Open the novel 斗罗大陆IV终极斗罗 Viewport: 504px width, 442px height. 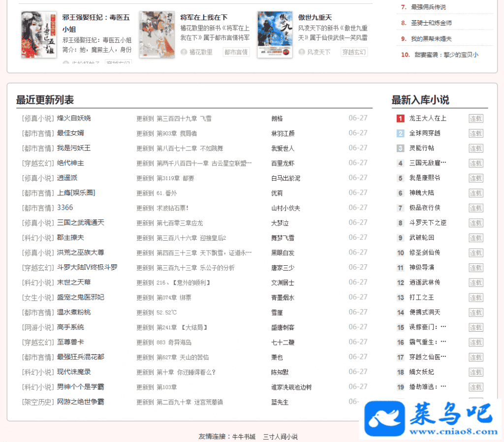click(87, 267)
